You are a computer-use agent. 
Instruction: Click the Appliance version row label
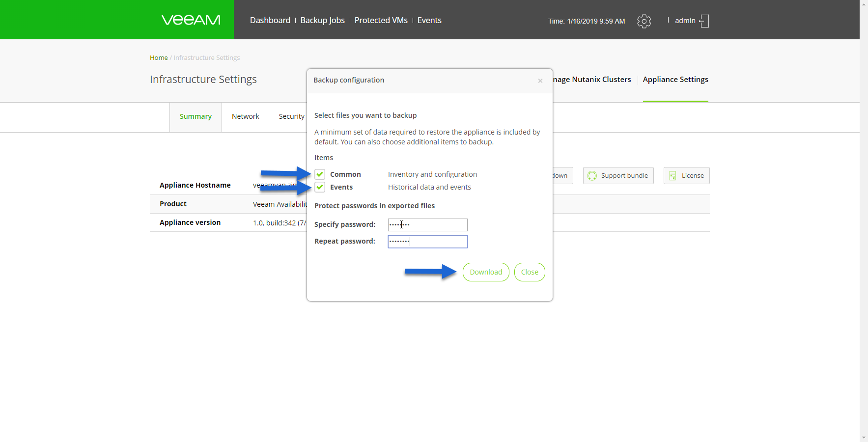pos(190,222)
